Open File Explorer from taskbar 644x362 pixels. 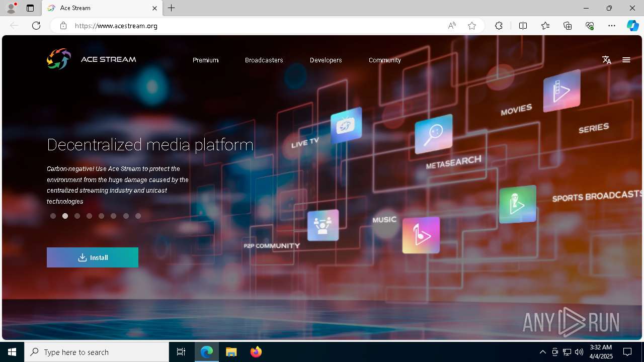231,352
